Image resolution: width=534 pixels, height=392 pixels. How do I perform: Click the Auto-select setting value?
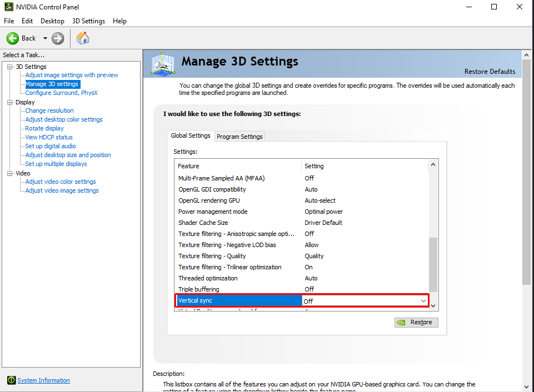tap(320, 200)
